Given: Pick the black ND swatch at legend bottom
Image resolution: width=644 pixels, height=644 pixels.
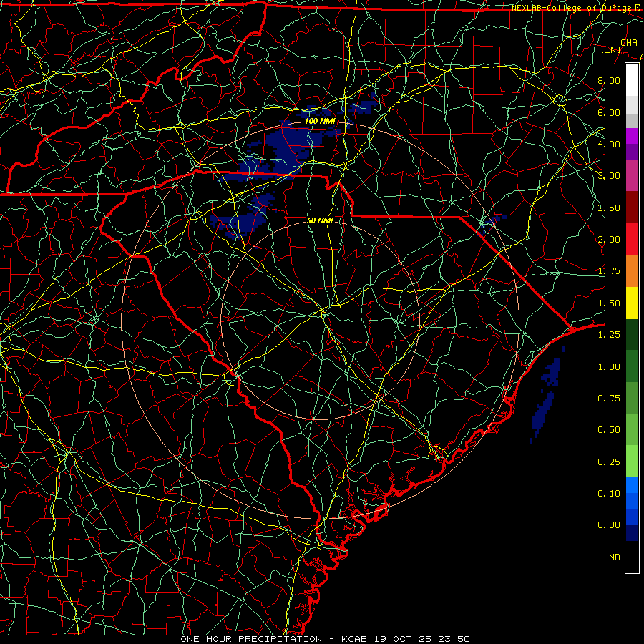Looking at the screenshot, I should [632, 557].
